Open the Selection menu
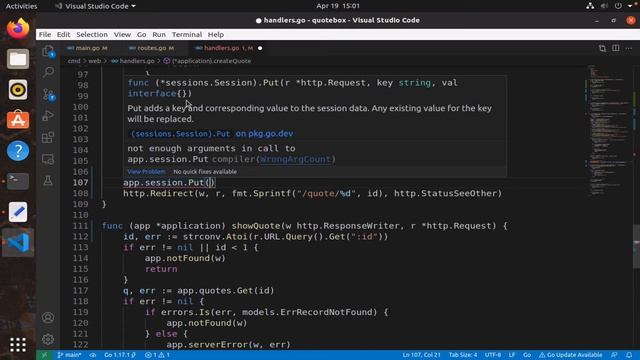This screenshot has width=640, height=360. point(92,35)
